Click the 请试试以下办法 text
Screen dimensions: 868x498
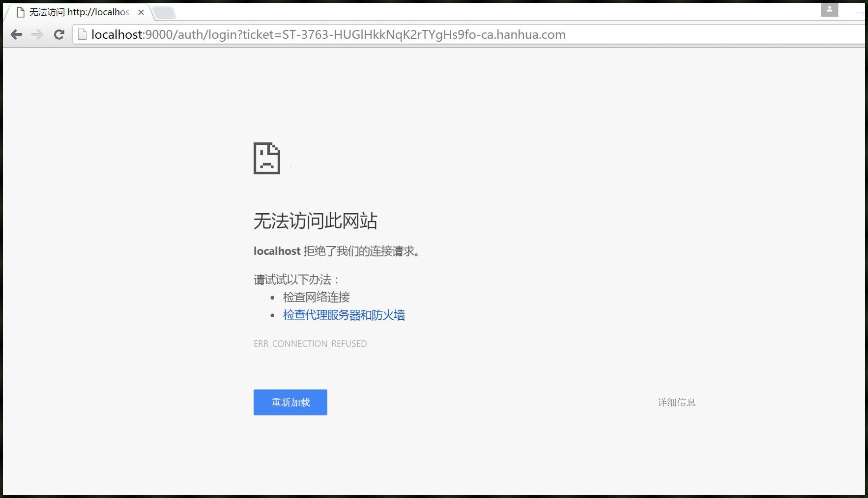297,280
